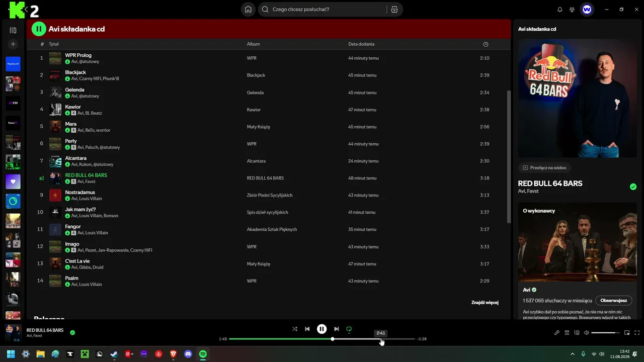The image size is (644, 362).
Task: Skip to the previous track
Action: tap(307, 329)
